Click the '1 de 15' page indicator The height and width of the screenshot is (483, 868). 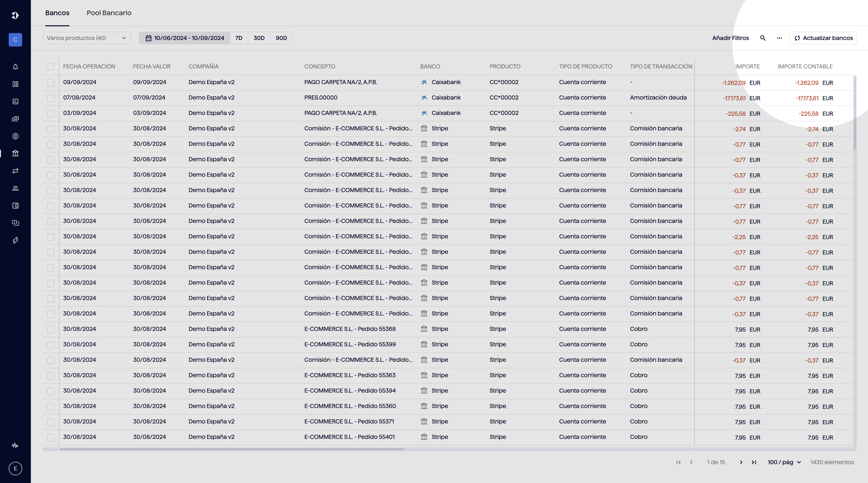[x=716, y=463]
